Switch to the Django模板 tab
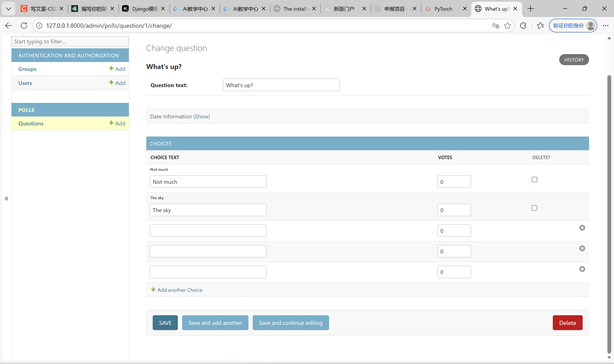Screen dimensions: 614x364 [145, 9]
